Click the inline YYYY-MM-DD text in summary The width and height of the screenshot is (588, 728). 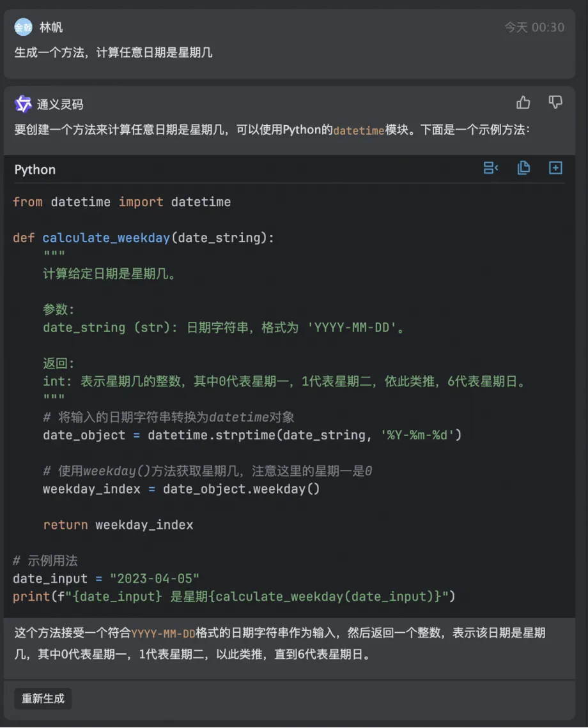[163, 633]
